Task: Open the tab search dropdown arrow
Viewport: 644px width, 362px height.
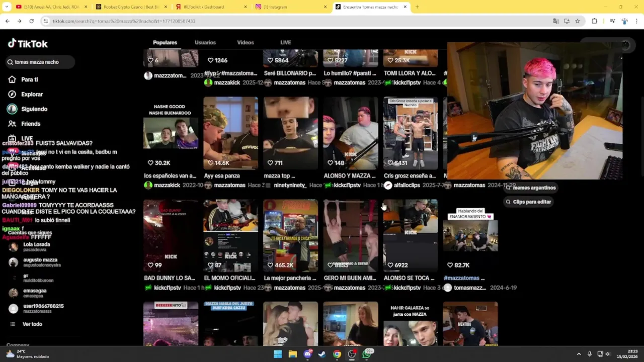Action: tap(7, 7)
